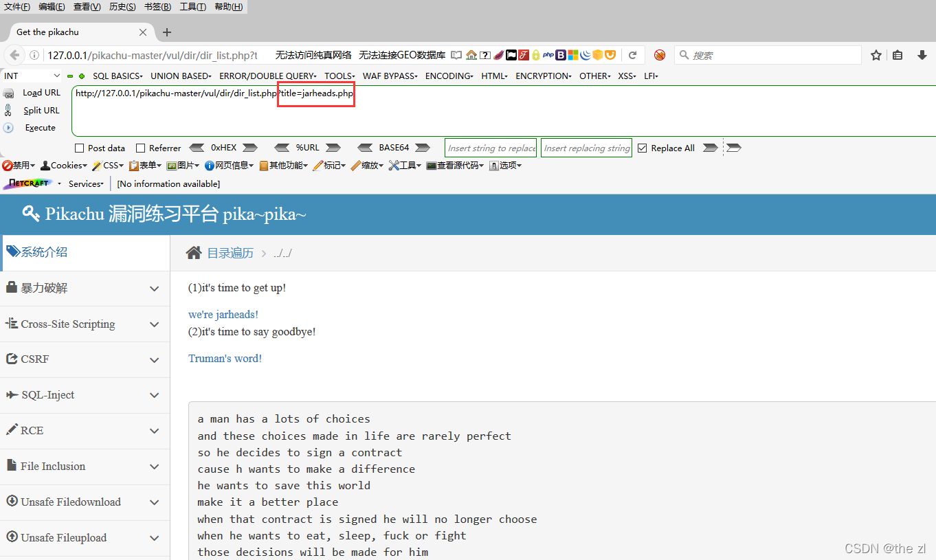Click right arrow beside BASE64

tap(423, 148)
